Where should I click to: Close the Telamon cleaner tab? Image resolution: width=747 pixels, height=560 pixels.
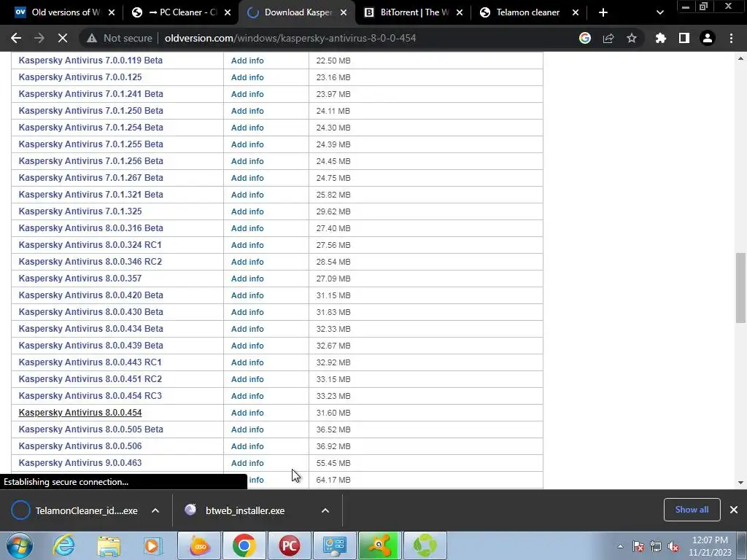tap(575, 12)
